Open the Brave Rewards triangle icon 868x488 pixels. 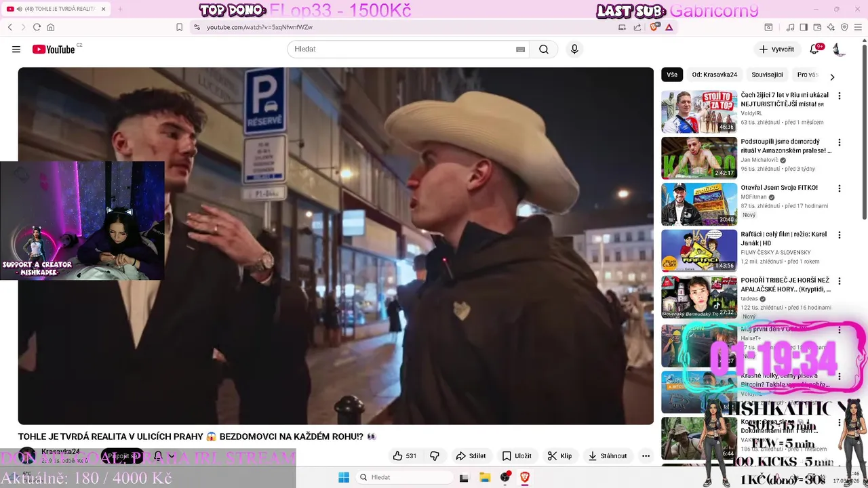point(669,27)
